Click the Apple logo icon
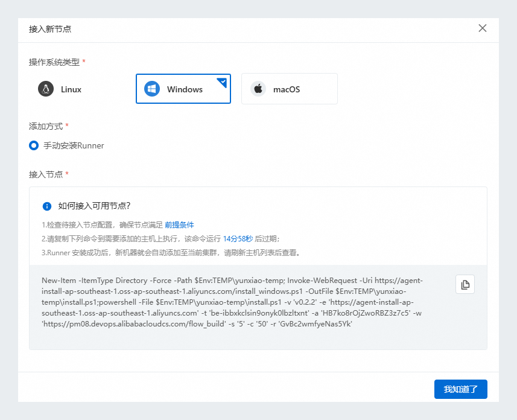The height and width of the screenshot is (420, 517). (258, 89)
